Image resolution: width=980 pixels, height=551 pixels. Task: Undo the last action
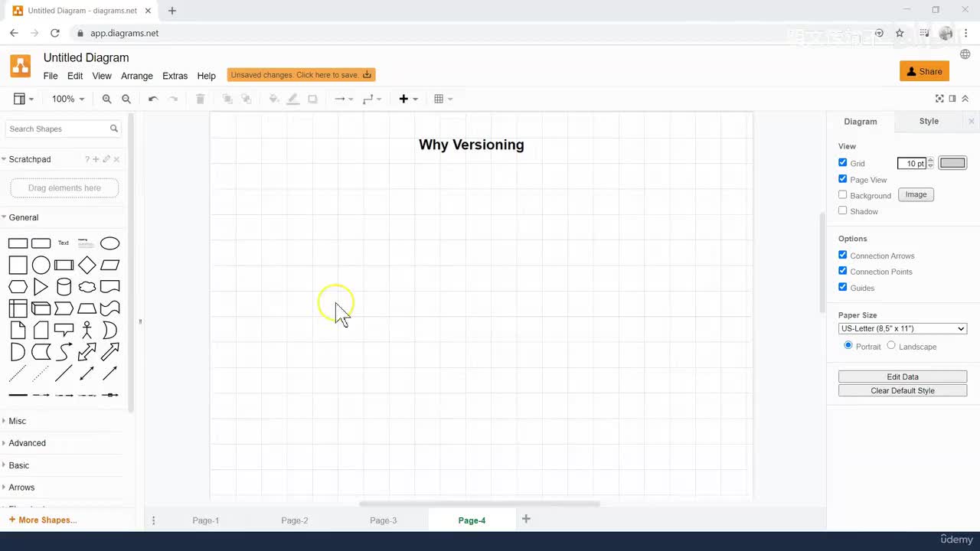click(153, 99)
